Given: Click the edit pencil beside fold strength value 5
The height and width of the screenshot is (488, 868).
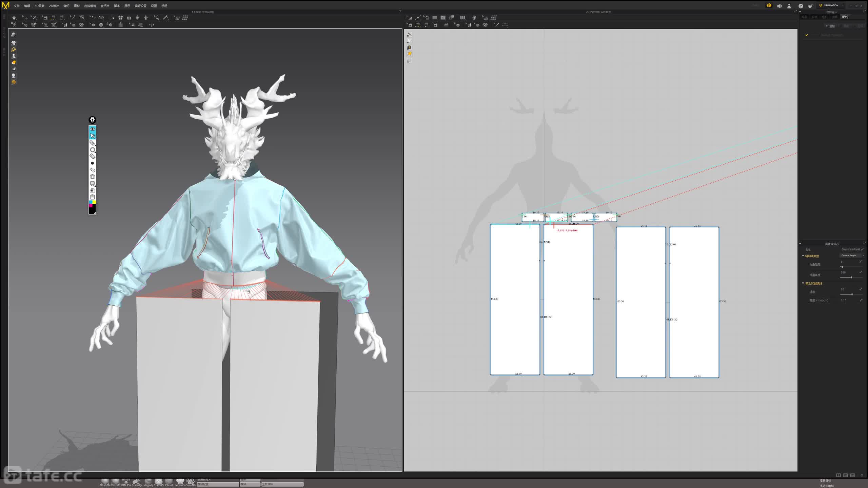Looking at the screenshot, I should click(861, 262).
